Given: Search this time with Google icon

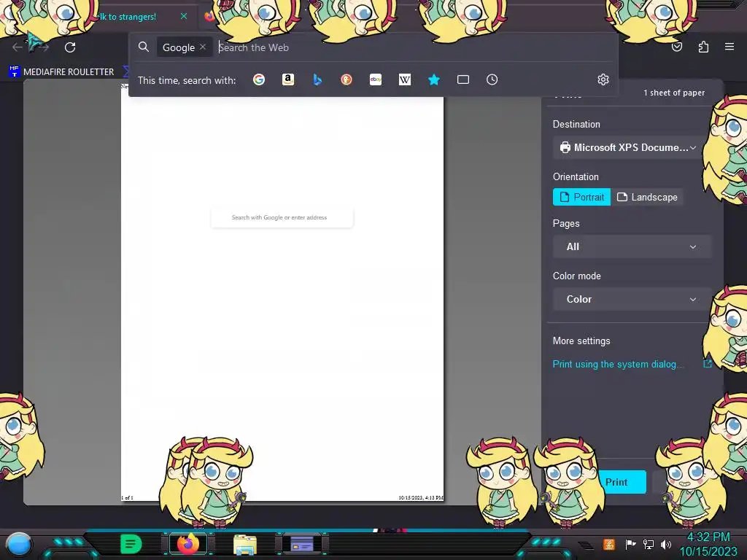Looking at the screenshot, I should [259, 79].
